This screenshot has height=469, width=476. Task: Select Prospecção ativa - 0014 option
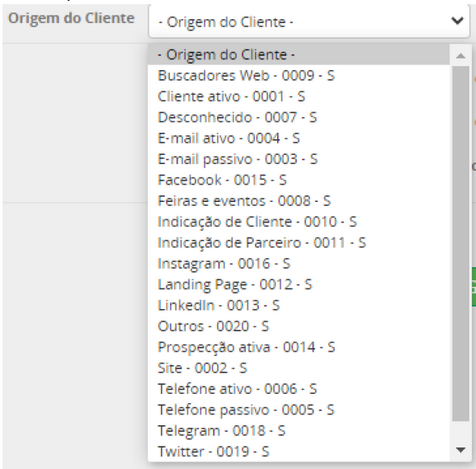coord(299,347)
